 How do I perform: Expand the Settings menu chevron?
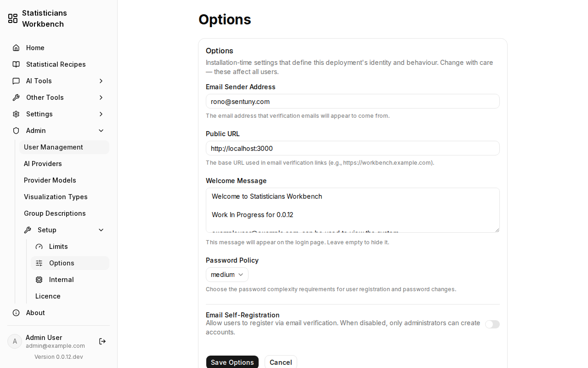(101, 114)
